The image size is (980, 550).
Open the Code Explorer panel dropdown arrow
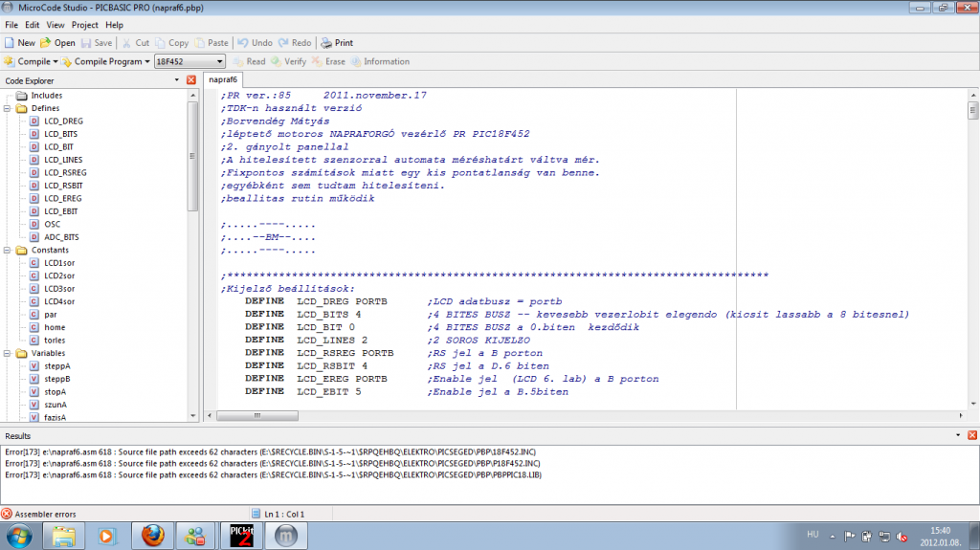pyautogui.click(x=177, y=80)
